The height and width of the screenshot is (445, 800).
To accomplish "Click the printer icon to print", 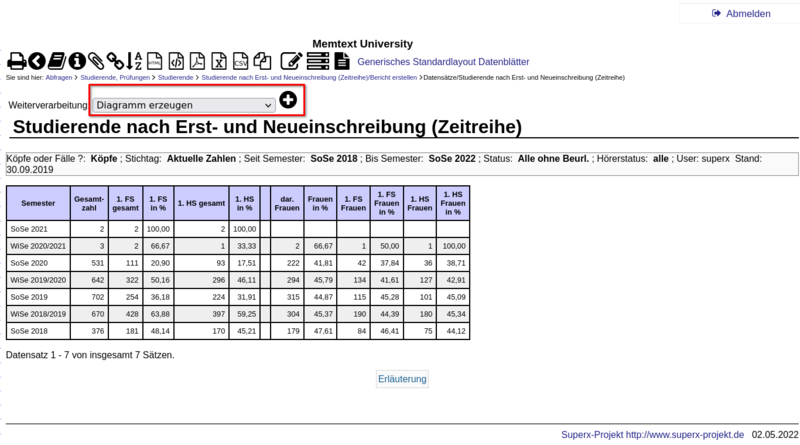I will [x=16, y=61].
